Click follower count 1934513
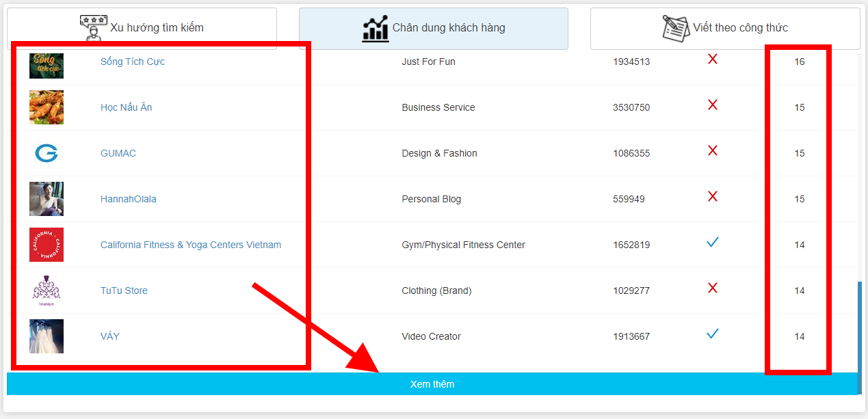Viewport: 868px width, 419px height. tap(631, 62)
